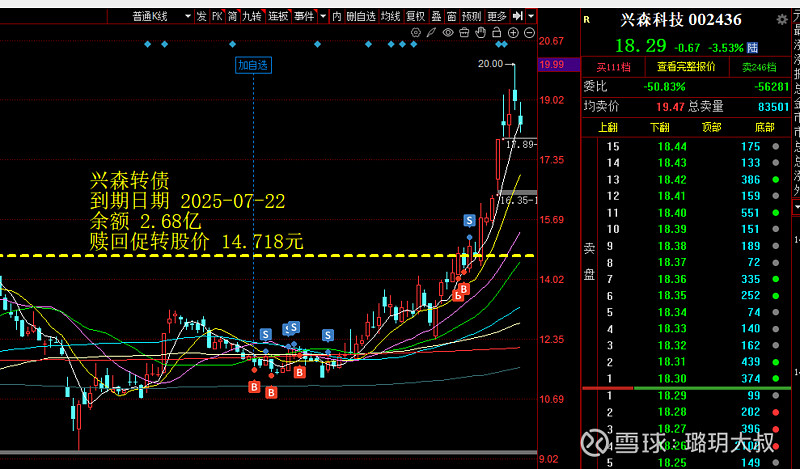
Task: Click the sell level 7 volume 335
Action: (x=751, y=279)
